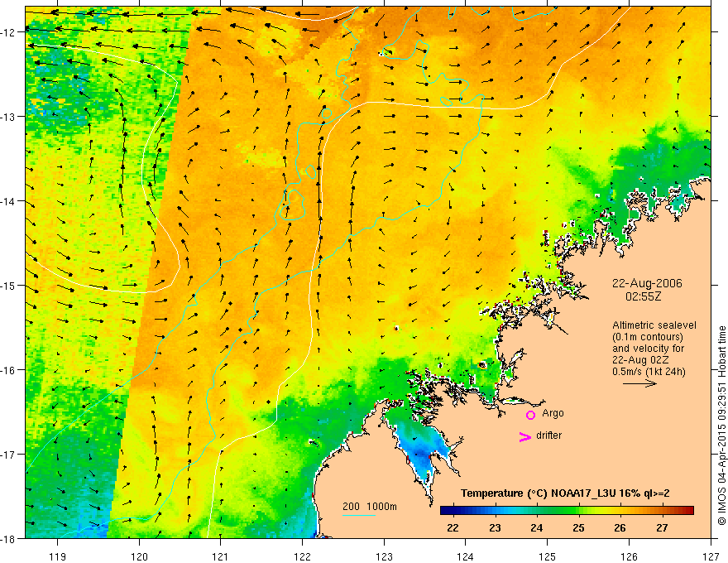The image size is (728, 563).
Task: Click the IMOS copyright timestamp text
Action: click(721, 426)
